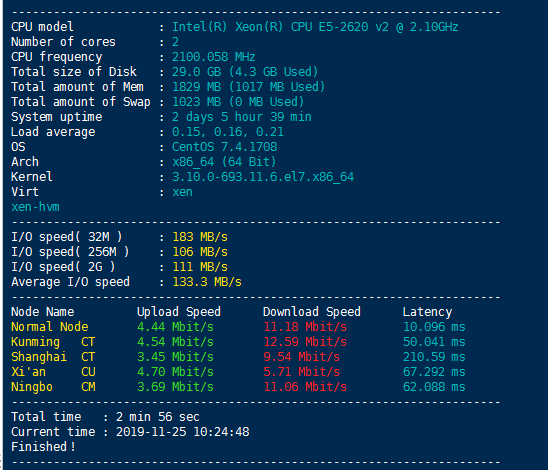Select the kernel version string
The width and height of the screenshot is (548, 470).
[263, 177]
